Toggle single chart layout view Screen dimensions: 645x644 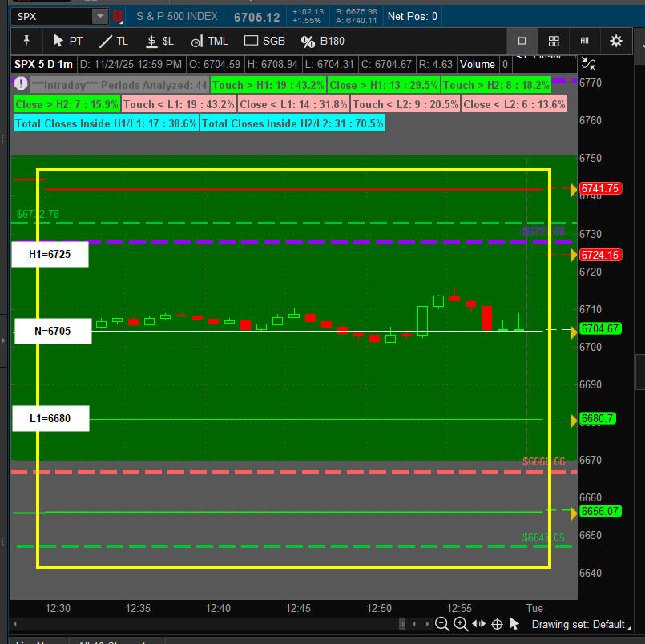pyautogui.click(x=522, y=41)
